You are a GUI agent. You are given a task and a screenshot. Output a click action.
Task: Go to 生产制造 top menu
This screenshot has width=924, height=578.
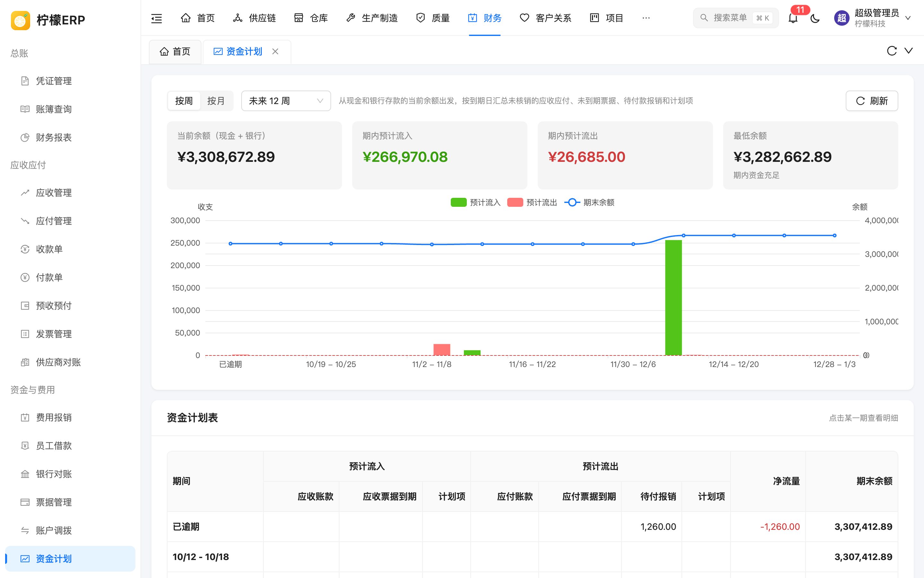[x=372, y=18]
